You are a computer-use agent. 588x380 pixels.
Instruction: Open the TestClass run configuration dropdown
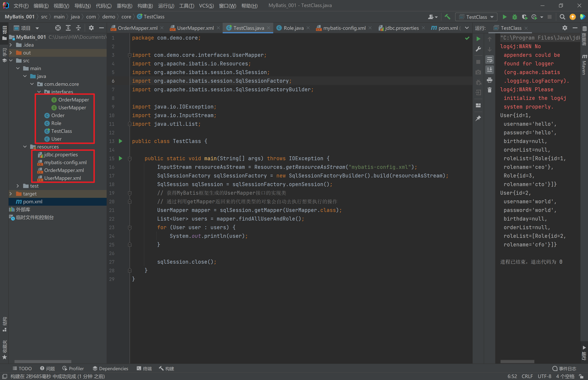476,17
